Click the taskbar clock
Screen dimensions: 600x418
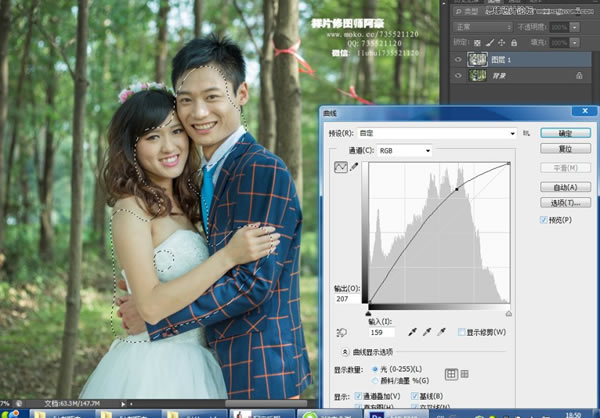[573, 414]
